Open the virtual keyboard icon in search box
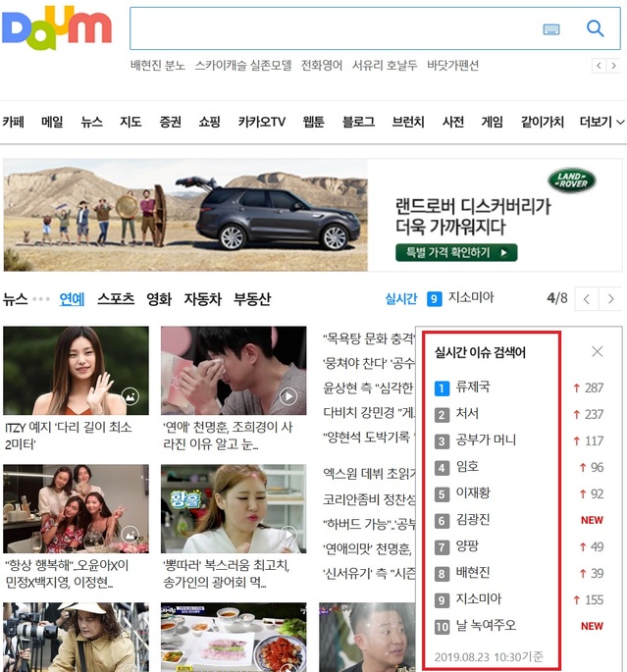This screenshot has width=627, height=672. [x=551, y=29]
